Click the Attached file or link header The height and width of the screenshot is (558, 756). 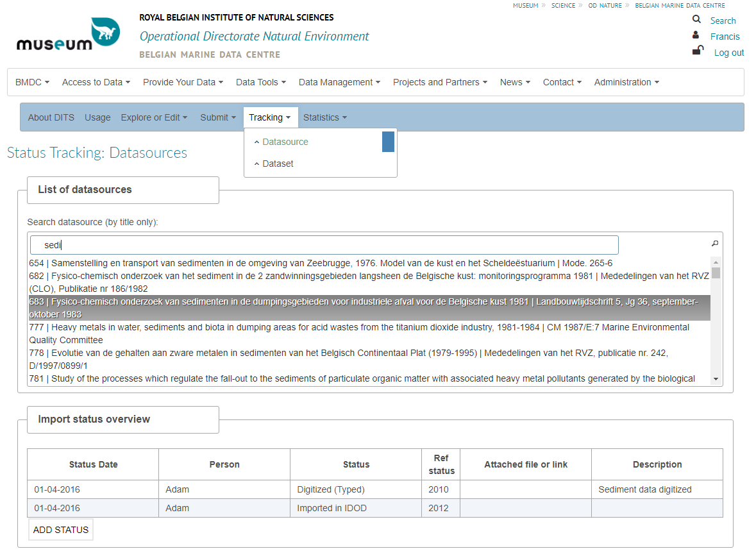coord(526,464)
